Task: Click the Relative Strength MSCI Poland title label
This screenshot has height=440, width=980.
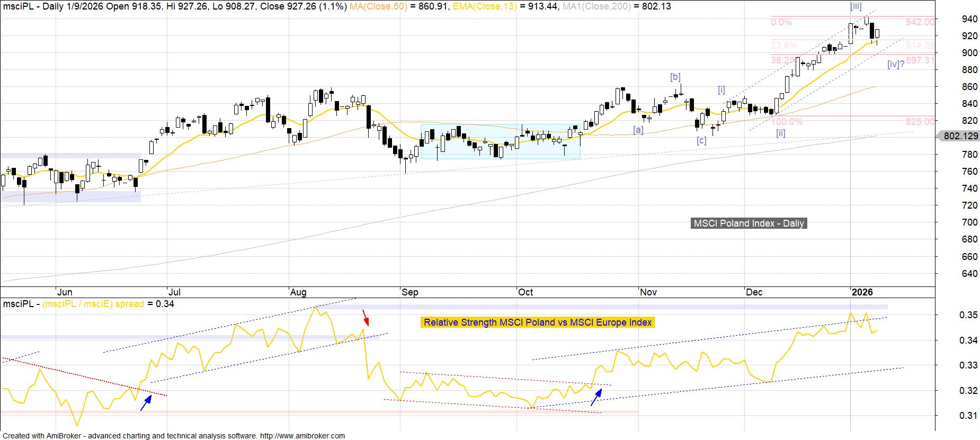Action: coord(537,322)
